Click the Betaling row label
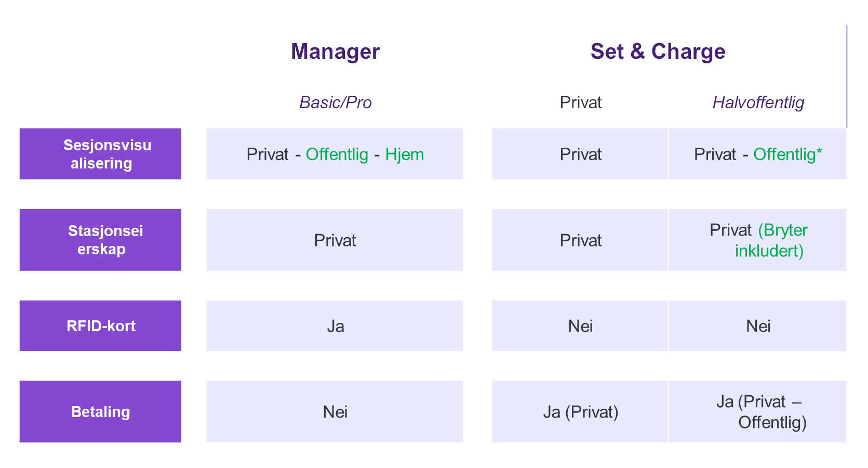Screen dimensions: 868x468 pos(100,411)
